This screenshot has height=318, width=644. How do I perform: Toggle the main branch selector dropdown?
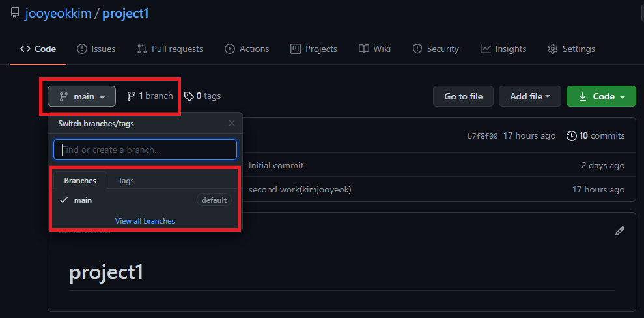pos(82,96)
